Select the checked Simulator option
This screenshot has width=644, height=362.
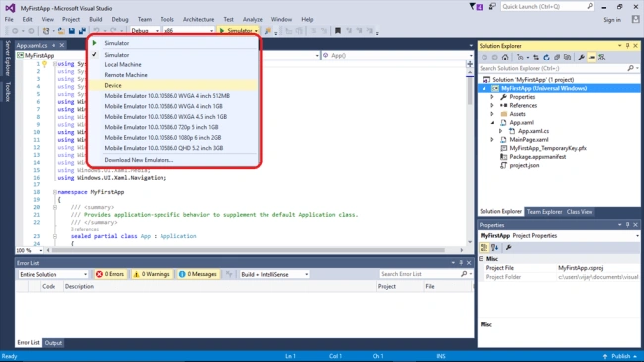pos(172,55)
